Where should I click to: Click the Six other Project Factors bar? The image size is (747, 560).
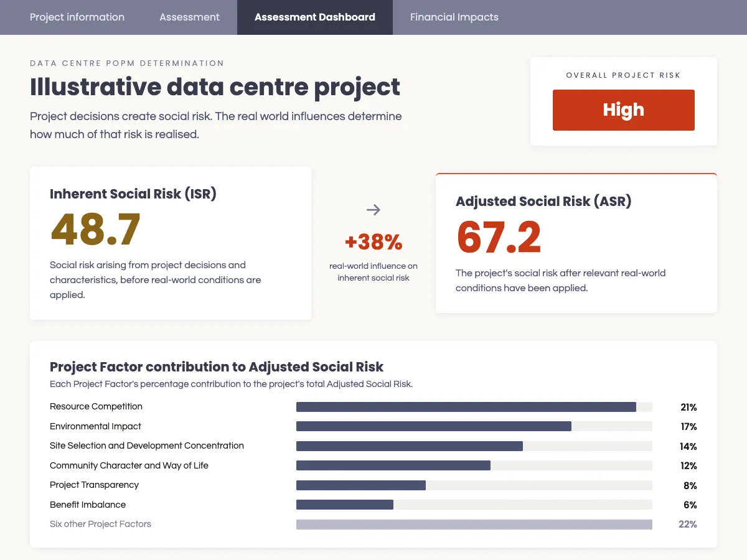pos(474,525)
